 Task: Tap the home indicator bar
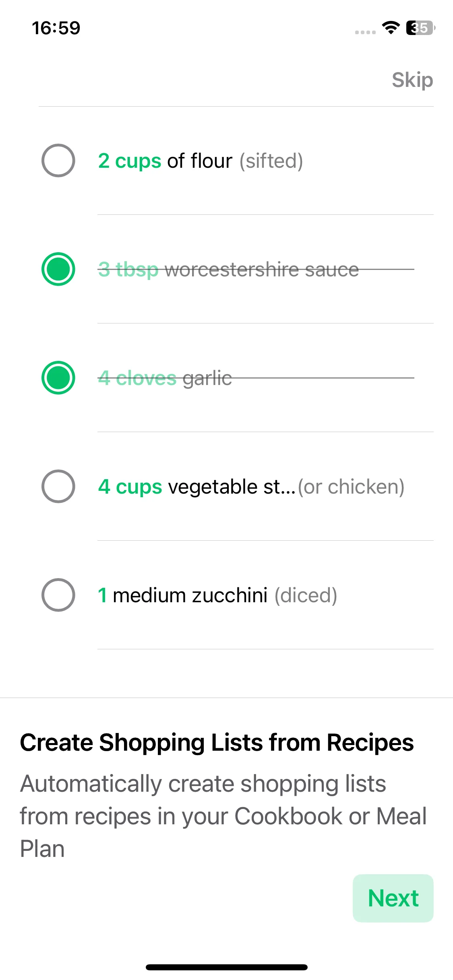pos(227,967)
